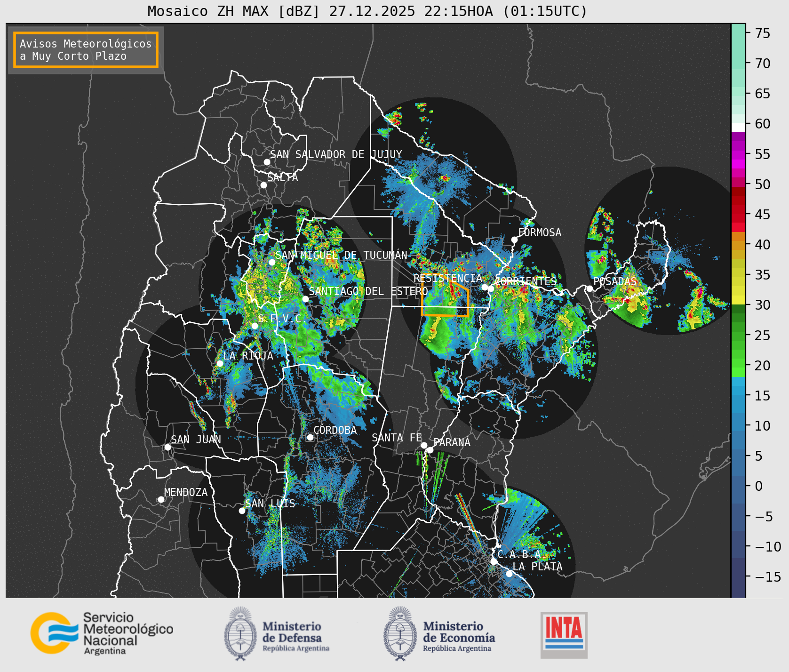The image size is (789, 672).
Task: Click the Corrientes city marker dot
Action: click(x=491, y=288)
